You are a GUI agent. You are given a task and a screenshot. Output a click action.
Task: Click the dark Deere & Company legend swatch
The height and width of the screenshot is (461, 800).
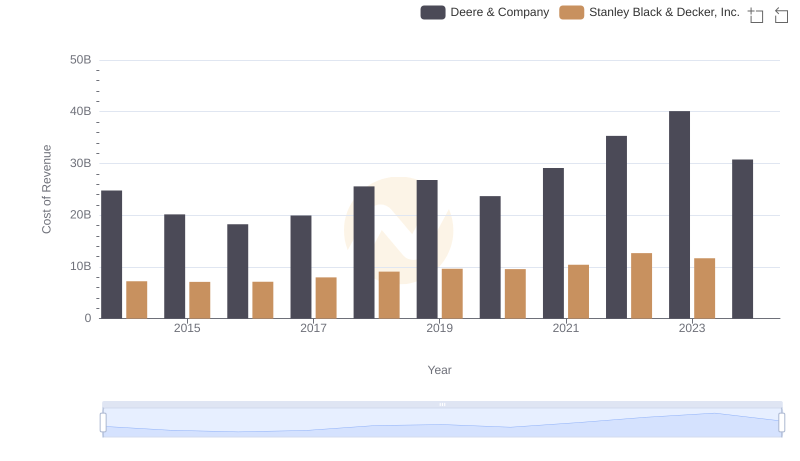tap(433, 12)
